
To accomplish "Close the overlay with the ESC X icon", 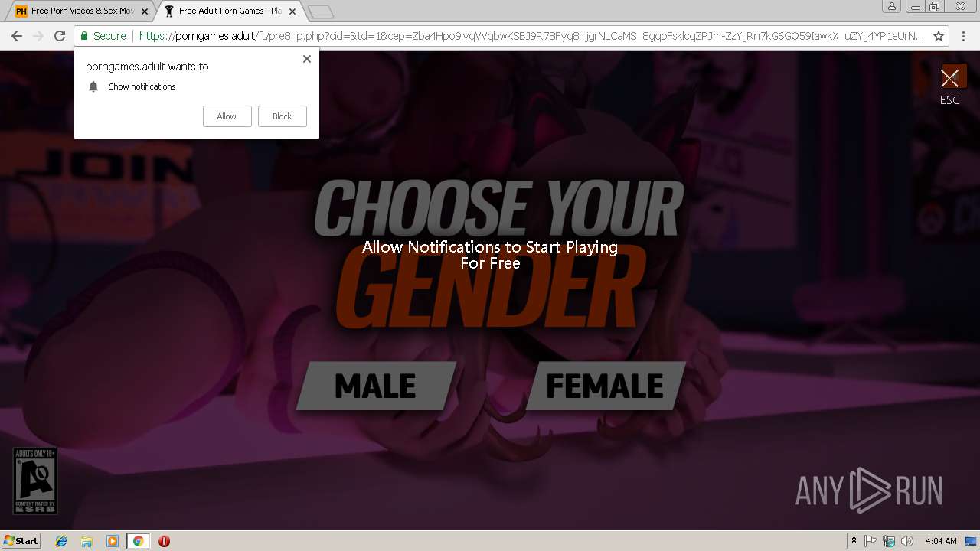I will 950,77.
